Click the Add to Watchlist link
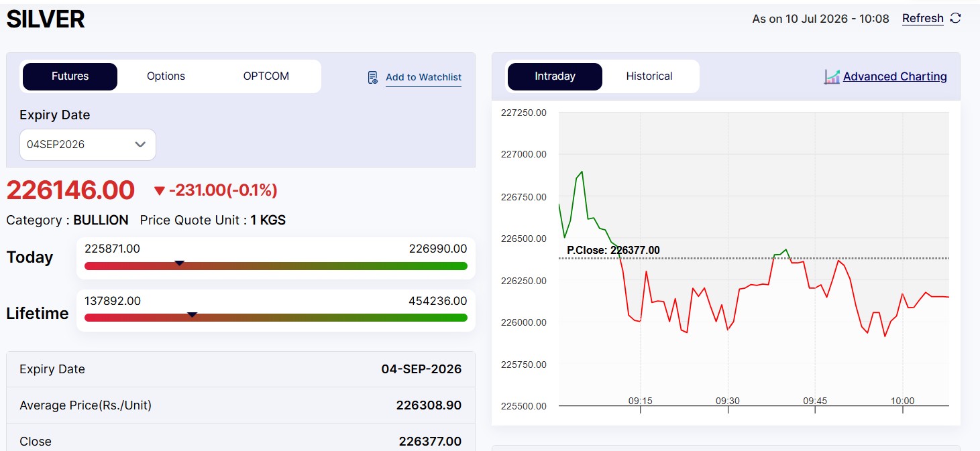This screenshot has width=980, height=451. (423, 78)
